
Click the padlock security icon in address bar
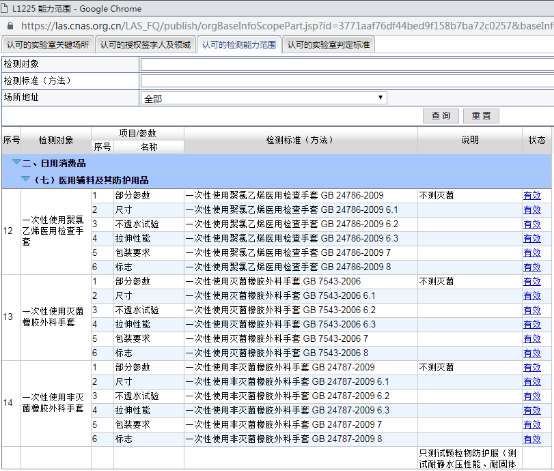click(10, 26)
